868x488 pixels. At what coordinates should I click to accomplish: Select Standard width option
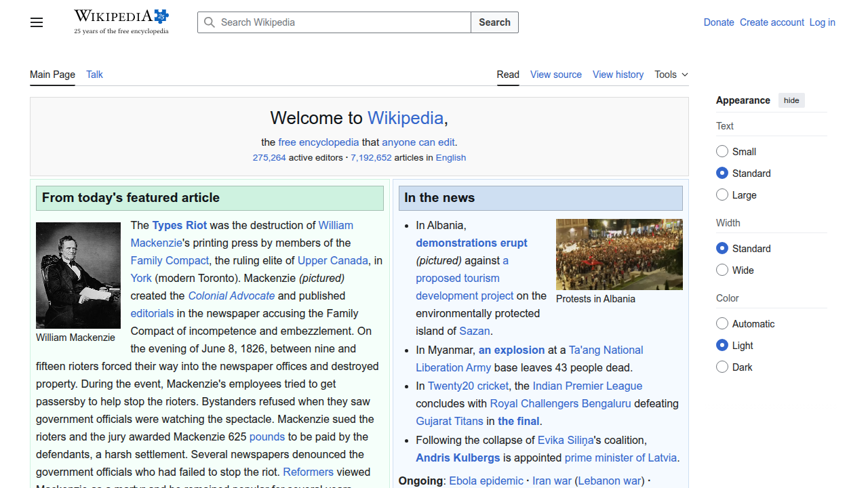[722, 248]
